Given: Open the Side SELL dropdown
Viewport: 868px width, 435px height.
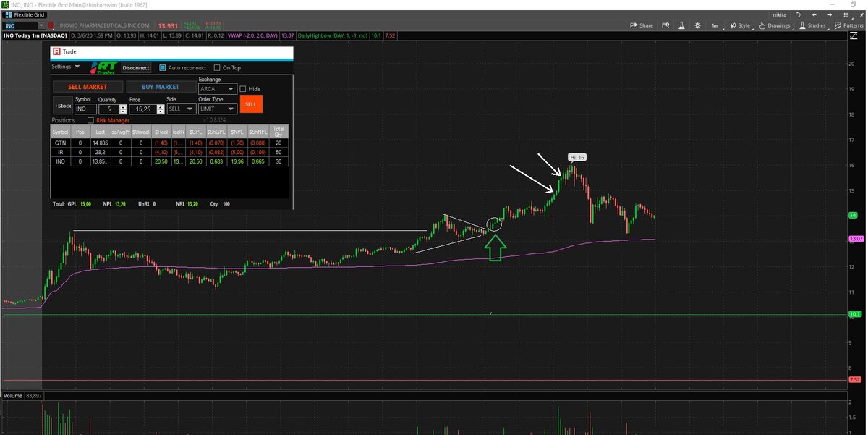Looking at the screenshot, I should [181, 109].
